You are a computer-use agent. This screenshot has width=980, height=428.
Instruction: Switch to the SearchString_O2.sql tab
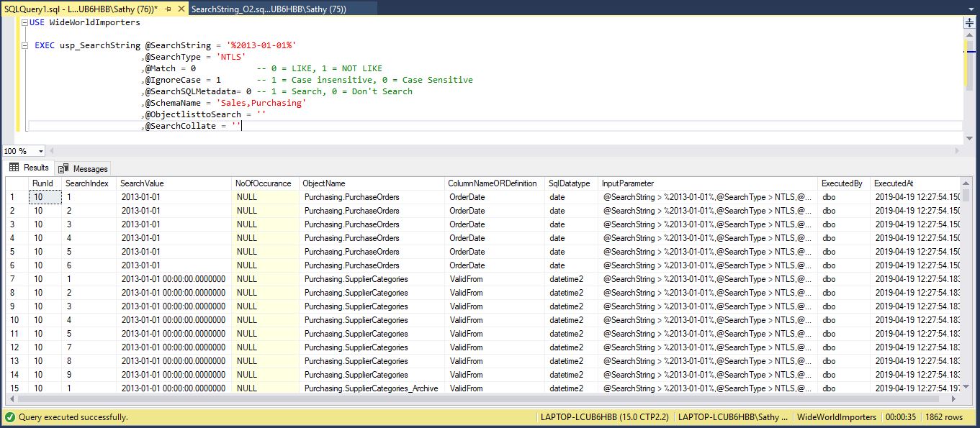(269, 9)
